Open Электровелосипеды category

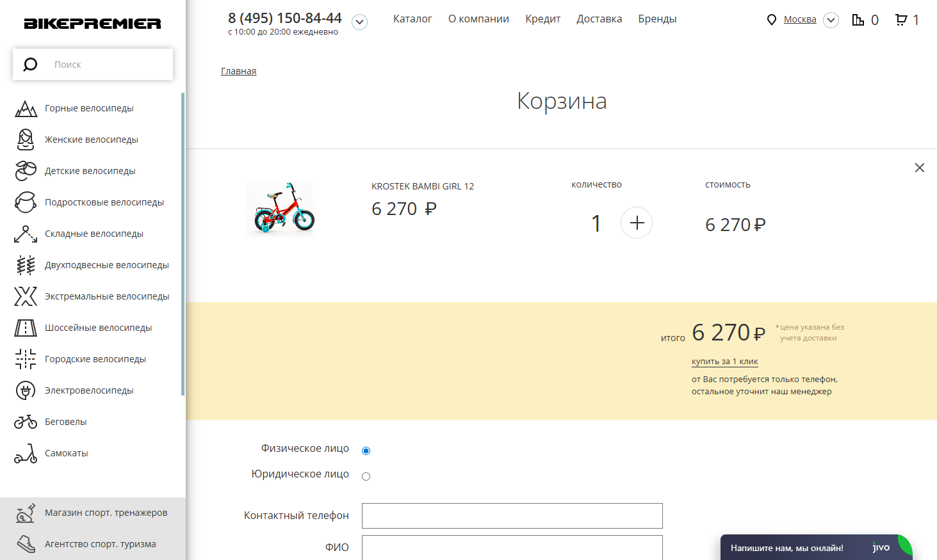click(x=89, y=390)
